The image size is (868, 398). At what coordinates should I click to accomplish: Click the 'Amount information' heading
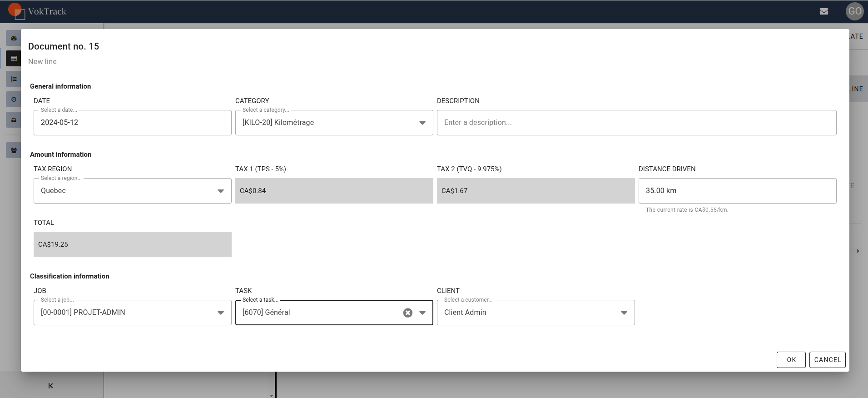(x=61, y=154)
